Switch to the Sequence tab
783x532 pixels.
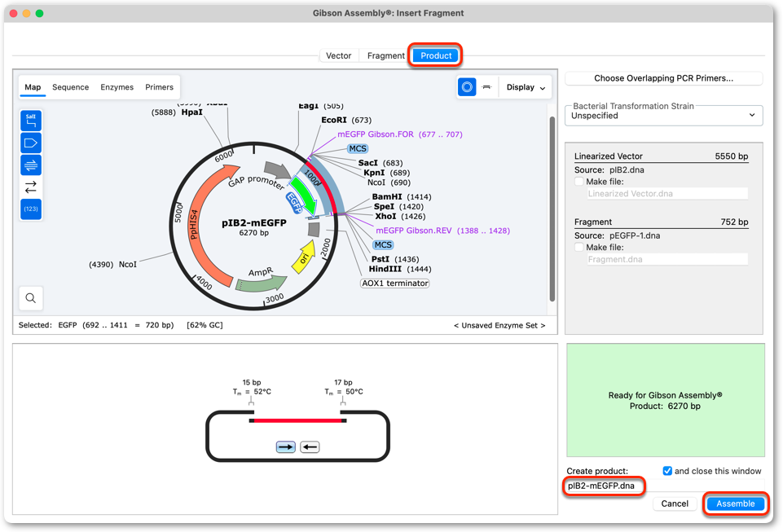click(70, 87)
